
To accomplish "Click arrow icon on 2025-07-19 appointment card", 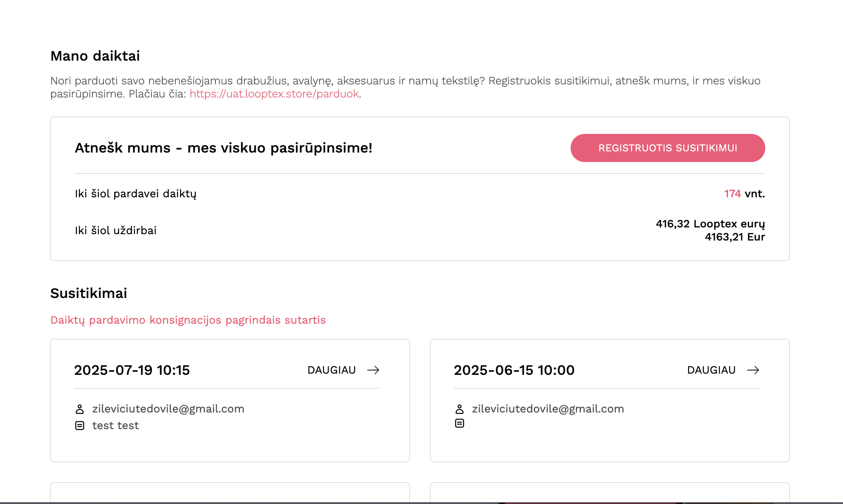I will point(373,370).
